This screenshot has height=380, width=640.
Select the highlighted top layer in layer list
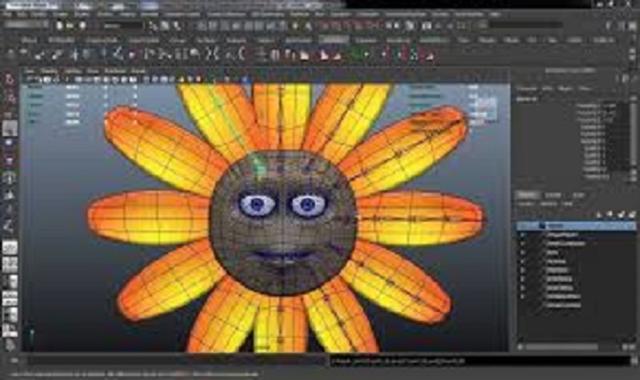point(576,226)
